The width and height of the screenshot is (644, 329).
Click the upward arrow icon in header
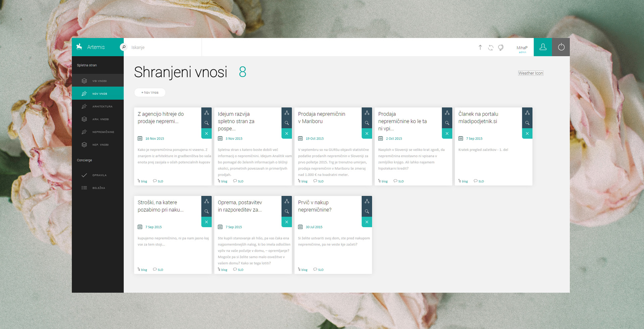(x=480, y=48)
